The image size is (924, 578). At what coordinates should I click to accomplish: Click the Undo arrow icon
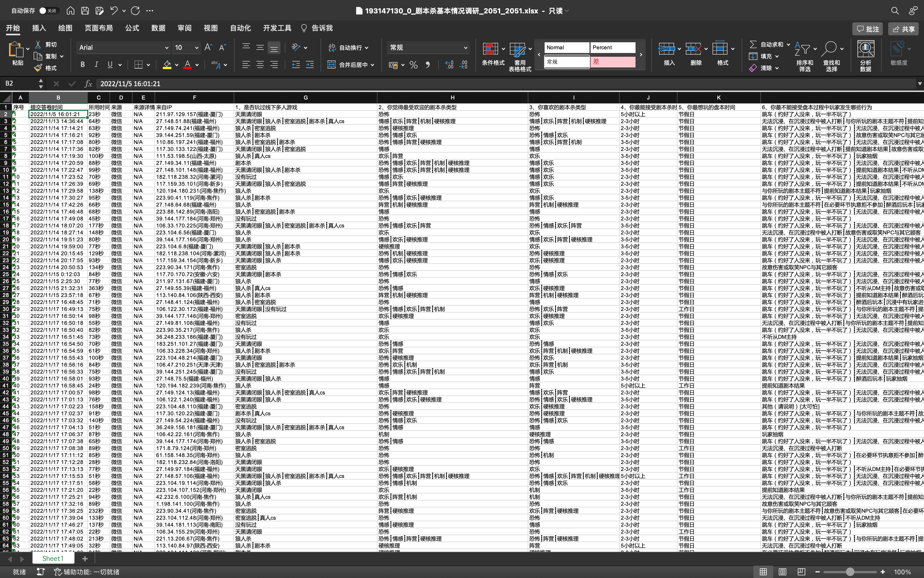point(114,11)
